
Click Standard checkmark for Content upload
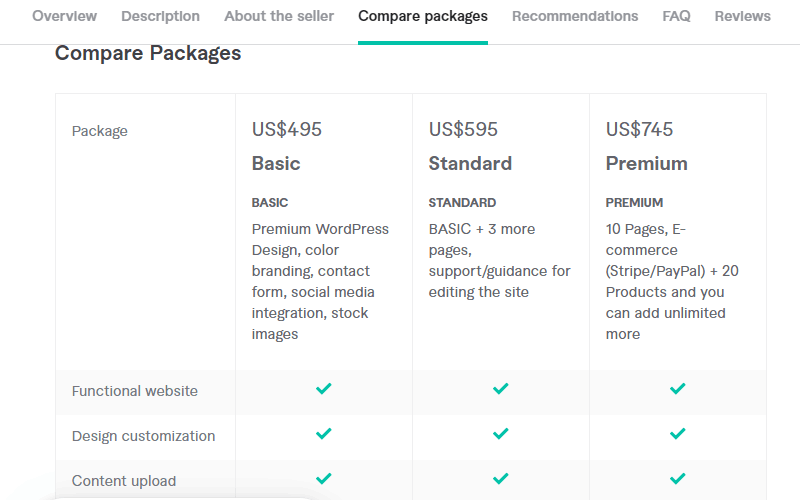click(500, 479)
